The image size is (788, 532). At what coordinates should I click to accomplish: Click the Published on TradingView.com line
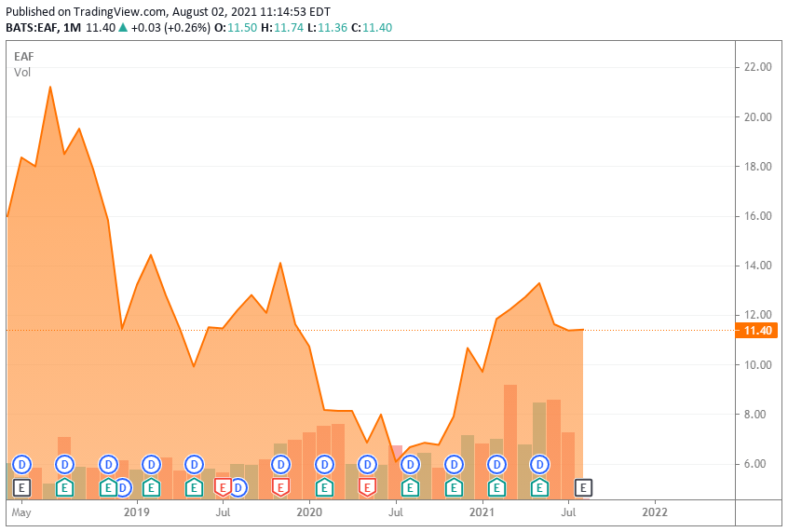click(x=168, y=11)
